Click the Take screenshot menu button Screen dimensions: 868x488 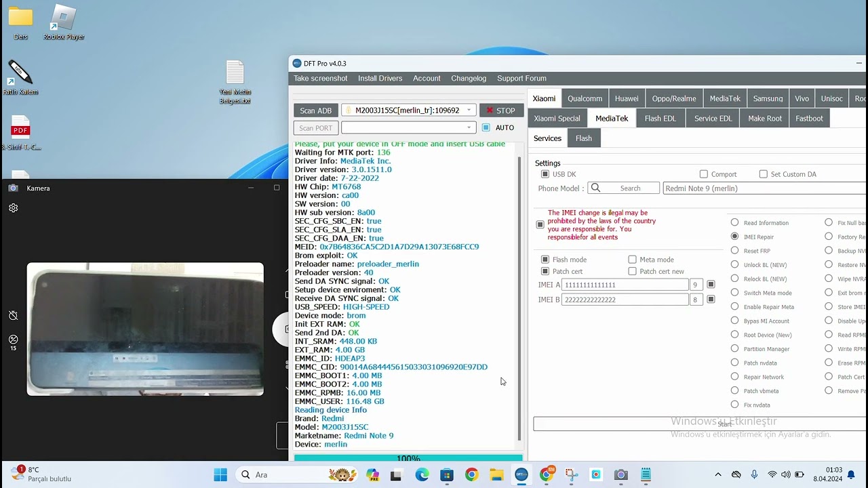coord(321,79)
